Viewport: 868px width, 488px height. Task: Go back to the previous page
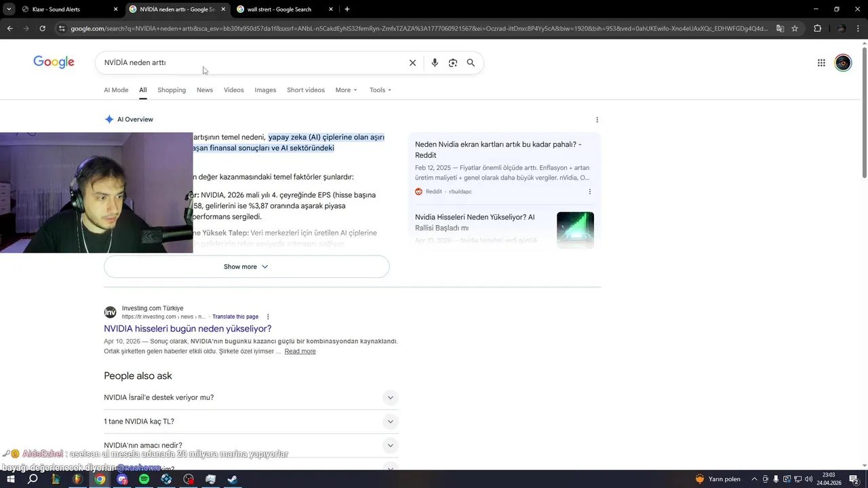pyautogui.click(x=9, y=28)
